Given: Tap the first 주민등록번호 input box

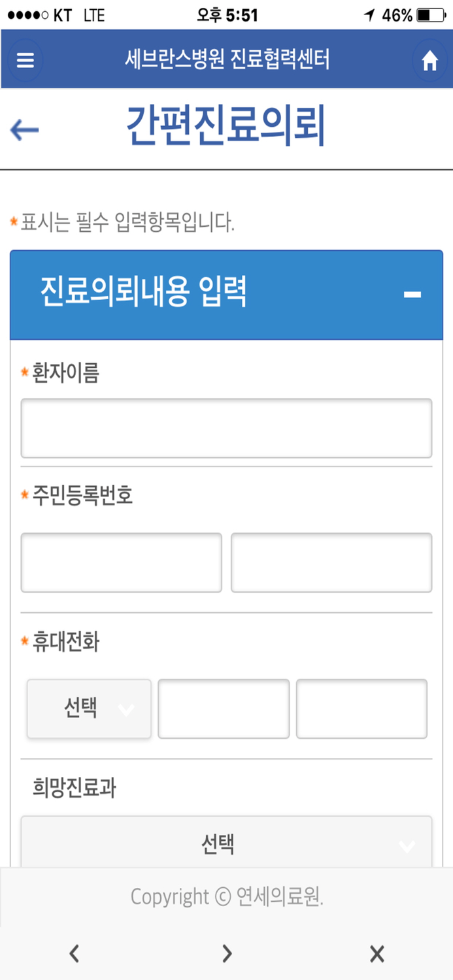Looking at the screenshot, I should pyautogui.click(x=121, y=562).
